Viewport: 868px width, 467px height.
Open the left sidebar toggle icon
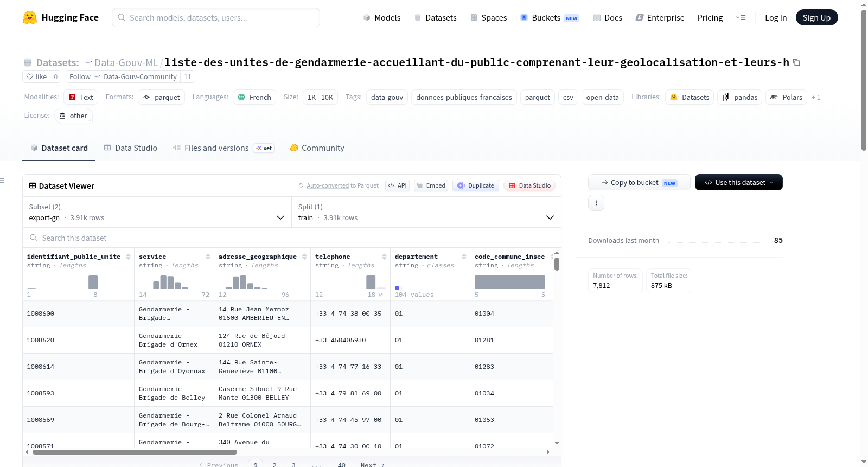(x=3, y=181)
